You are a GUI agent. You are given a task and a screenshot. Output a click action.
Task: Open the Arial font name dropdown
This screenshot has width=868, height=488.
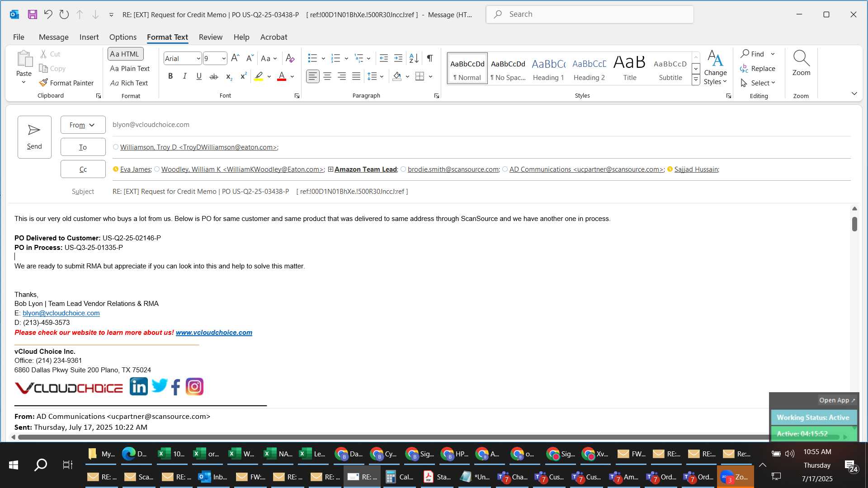click(x=198, y=58)
